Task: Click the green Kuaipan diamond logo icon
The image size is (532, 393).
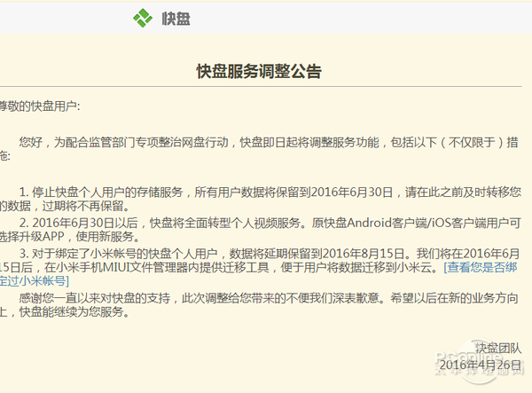Action: (x=143, y=18)
